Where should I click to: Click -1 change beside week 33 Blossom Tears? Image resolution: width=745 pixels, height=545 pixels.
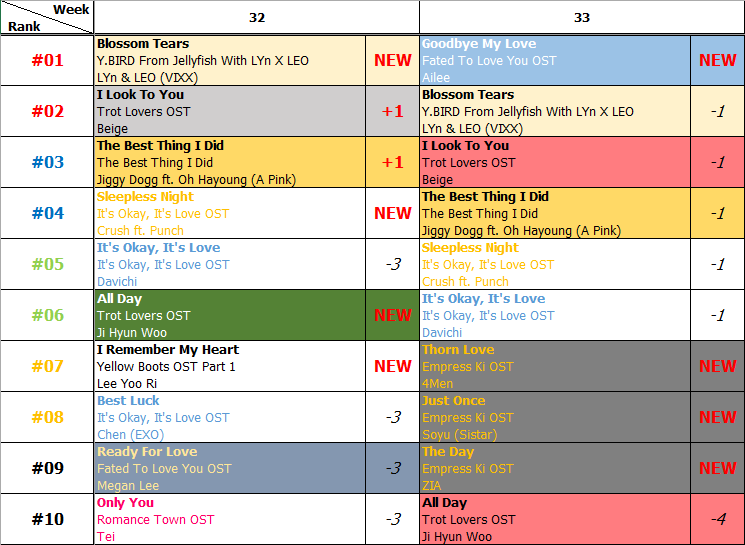tap(717, 111)
